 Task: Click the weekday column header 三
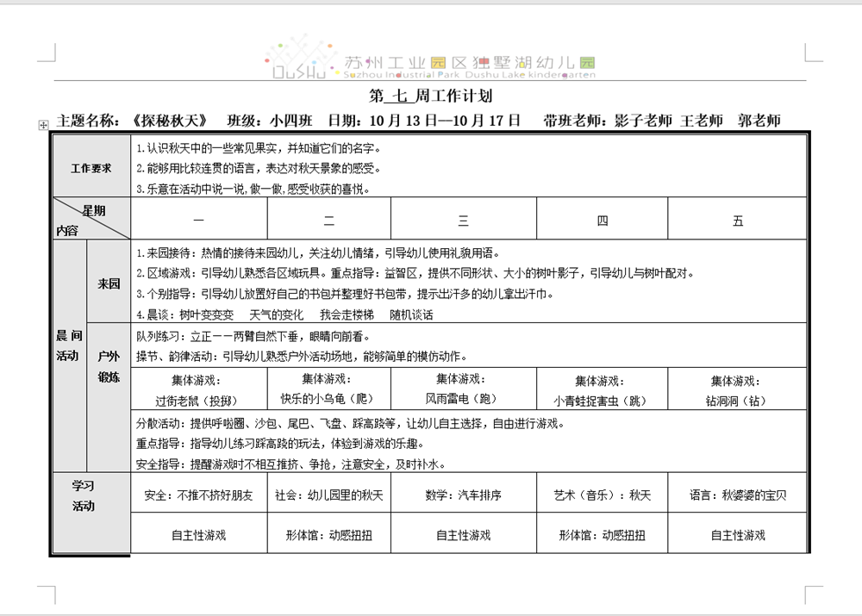pyautogui.click(x=463, y=221)
